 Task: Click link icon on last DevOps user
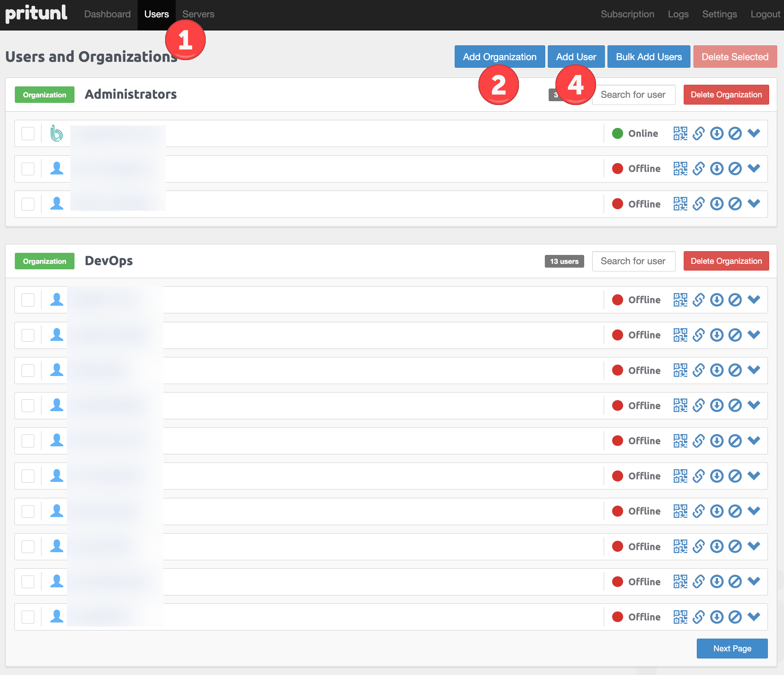click(x=698, y=617)
